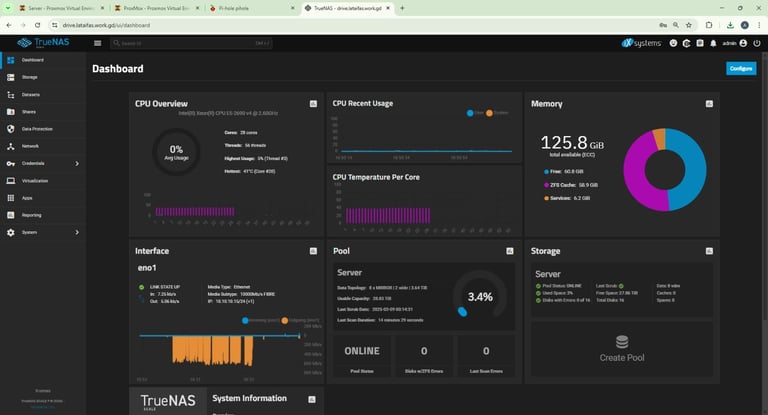Open System Information widget icon

(312, 399)
